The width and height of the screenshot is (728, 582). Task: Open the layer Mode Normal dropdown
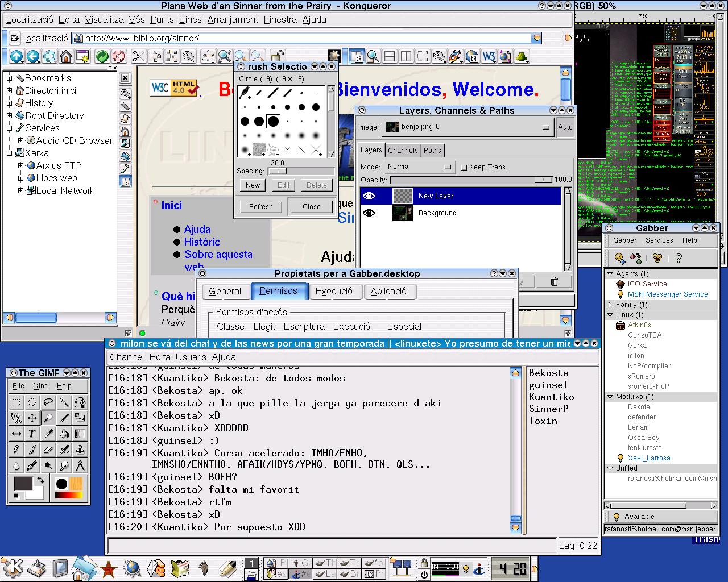point(420,167)
